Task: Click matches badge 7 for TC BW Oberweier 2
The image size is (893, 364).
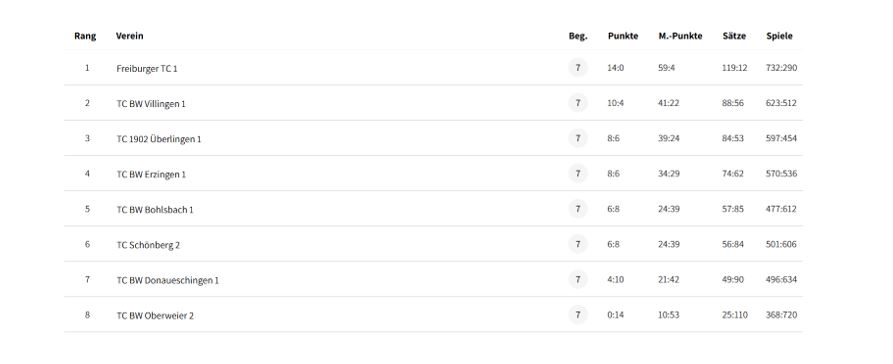Action: 577,315
